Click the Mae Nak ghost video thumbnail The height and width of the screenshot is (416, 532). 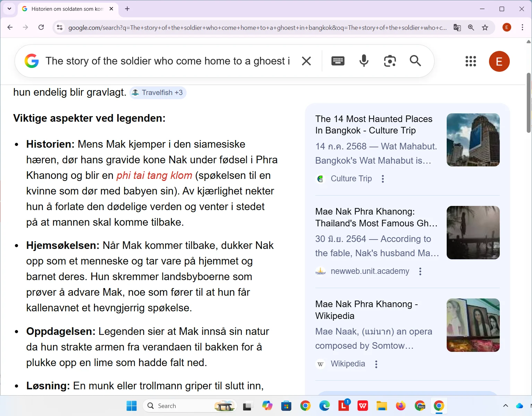[x=473, y=233]
